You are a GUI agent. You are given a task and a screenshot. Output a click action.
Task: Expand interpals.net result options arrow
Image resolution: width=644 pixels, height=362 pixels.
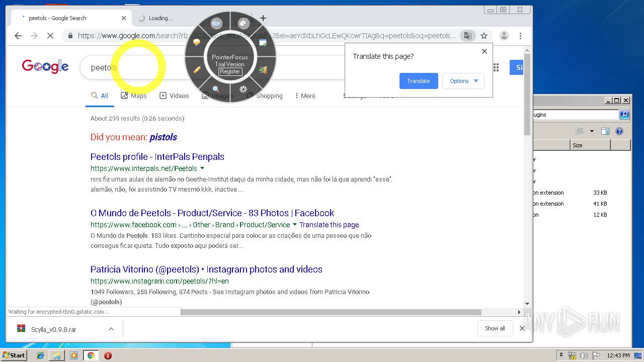tap(202, 168)
